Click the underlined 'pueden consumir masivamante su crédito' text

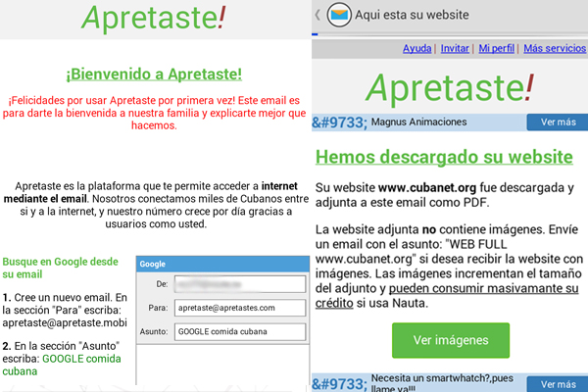pos(447,296)
